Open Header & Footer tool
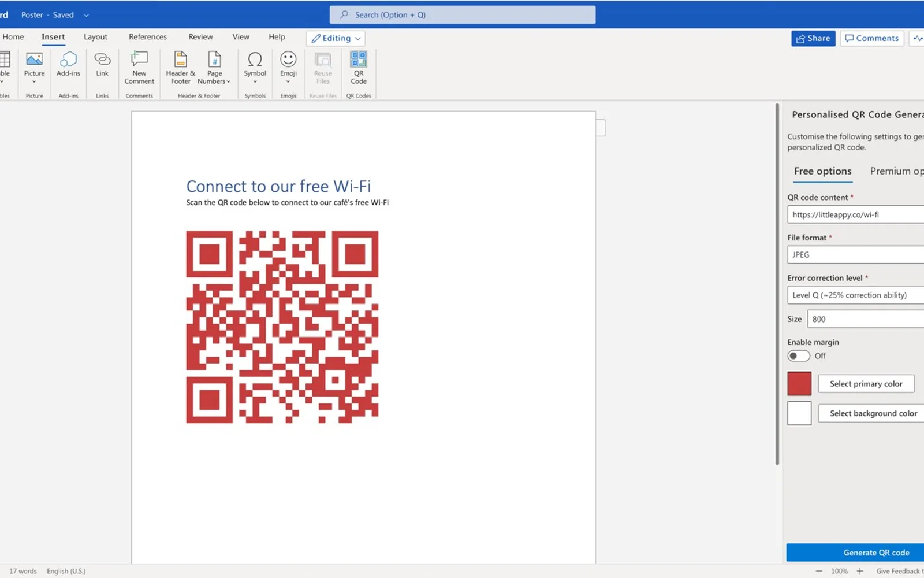 pos(181,68)
